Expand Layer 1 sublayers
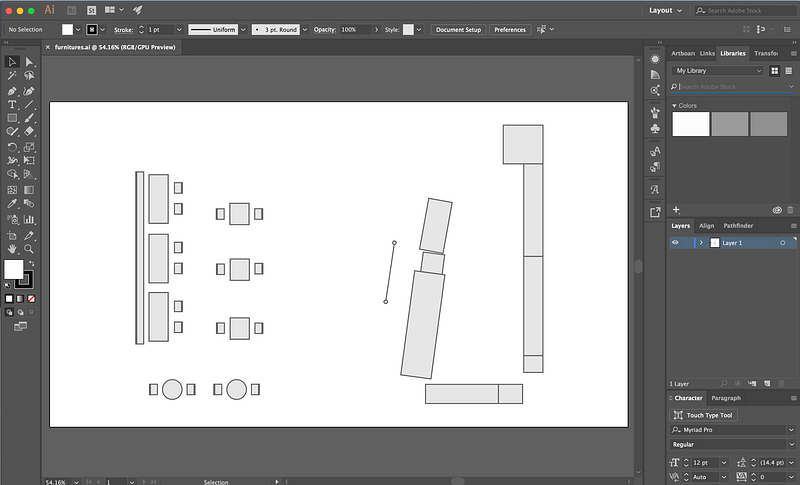Screen dimensions: 800x485 tap(701, 243)
